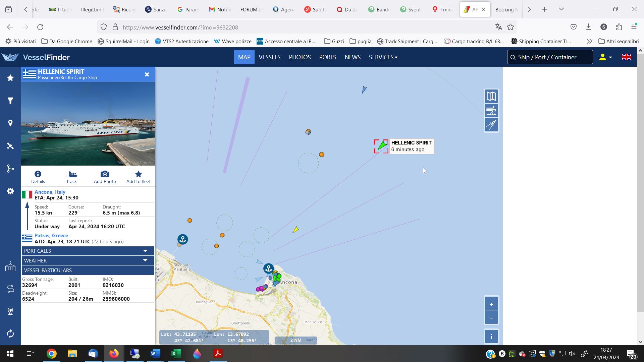Open vessel Details info icon
Image resolution: width=644 pixels, height=362 pixels.
(x=38, y=177)
